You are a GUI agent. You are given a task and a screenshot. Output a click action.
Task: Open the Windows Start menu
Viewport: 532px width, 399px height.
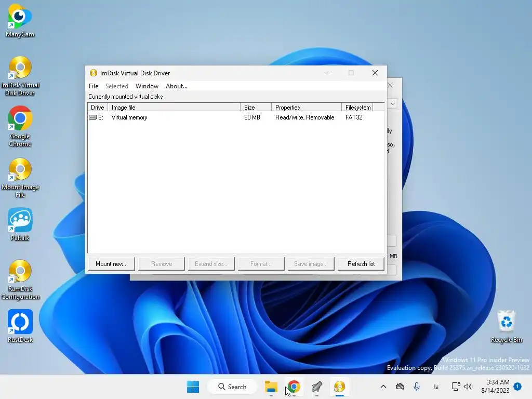[193, 387]
